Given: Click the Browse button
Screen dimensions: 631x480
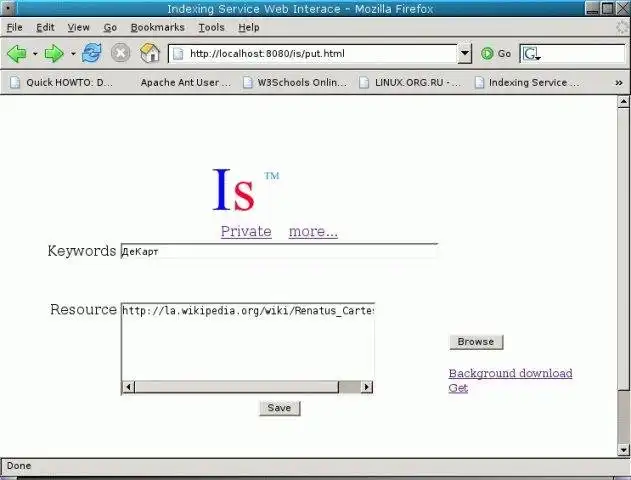Looking at the screenshot, I should (476, 342).
